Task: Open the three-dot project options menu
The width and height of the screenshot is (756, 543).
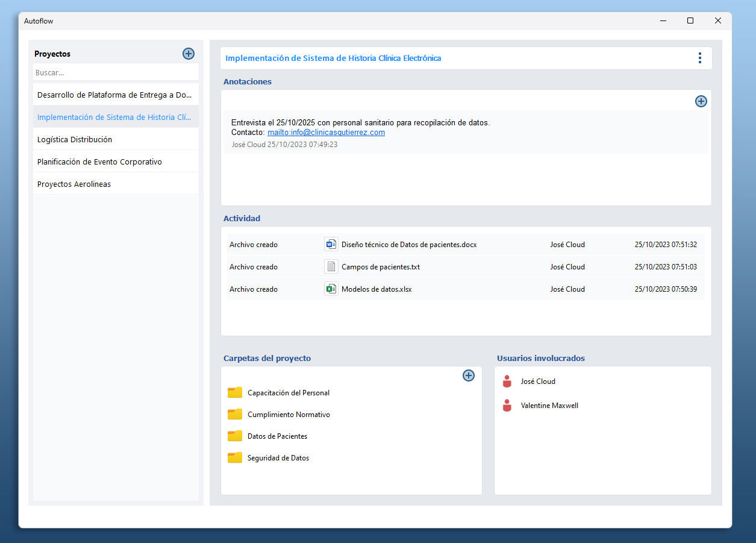Action: pos(699,58)
